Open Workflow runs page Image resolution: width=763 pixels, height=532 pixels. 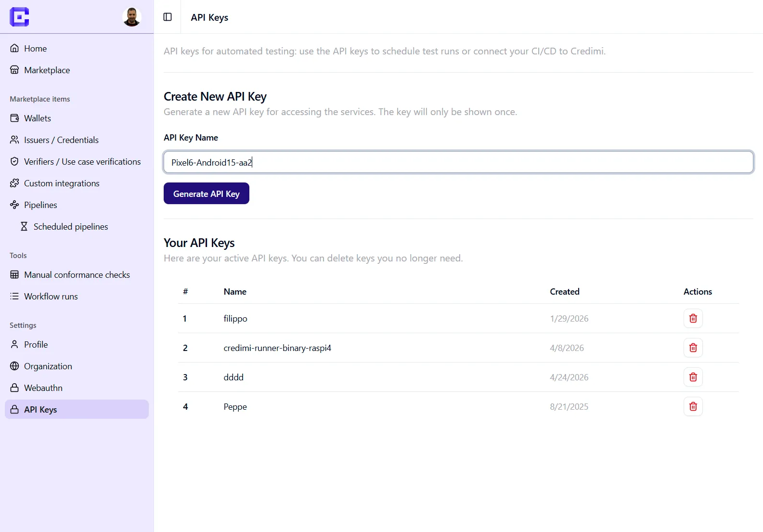[x=77, y=296]
